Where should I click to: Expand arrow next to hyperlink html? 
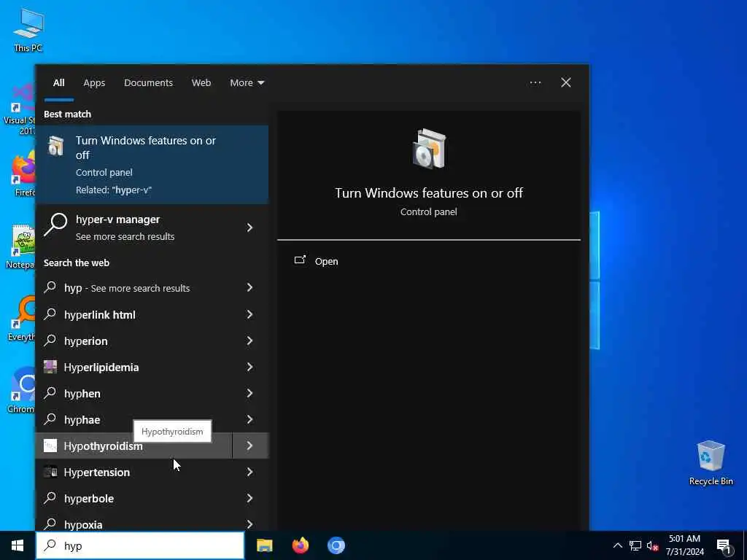(249, 314)
